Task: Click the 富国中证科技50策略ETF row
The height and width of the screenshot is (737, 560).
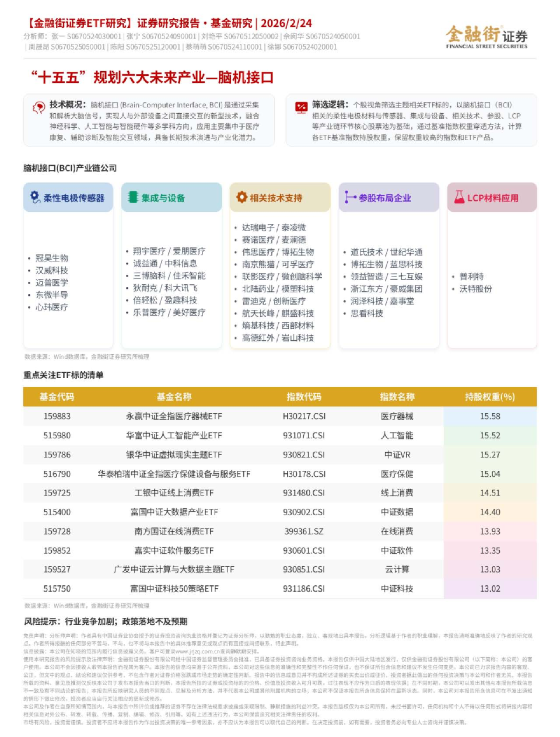Action: pyautogui.click(x=174, y=589)
